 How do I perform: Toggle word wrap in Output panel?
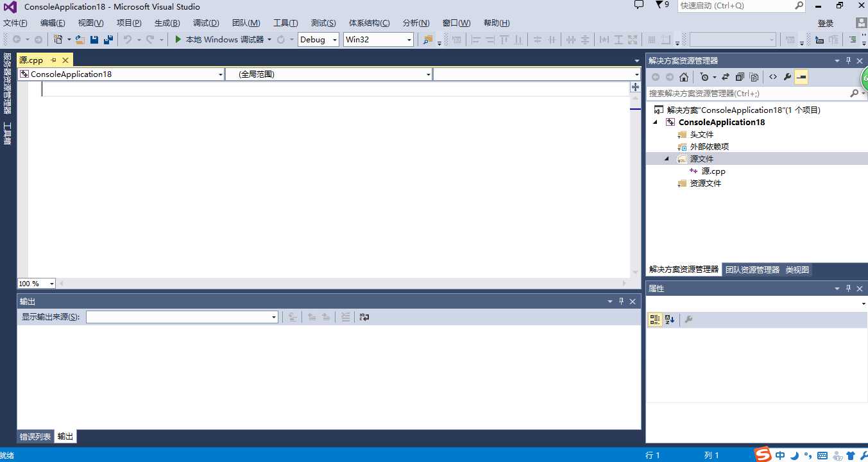coord(364,317)
